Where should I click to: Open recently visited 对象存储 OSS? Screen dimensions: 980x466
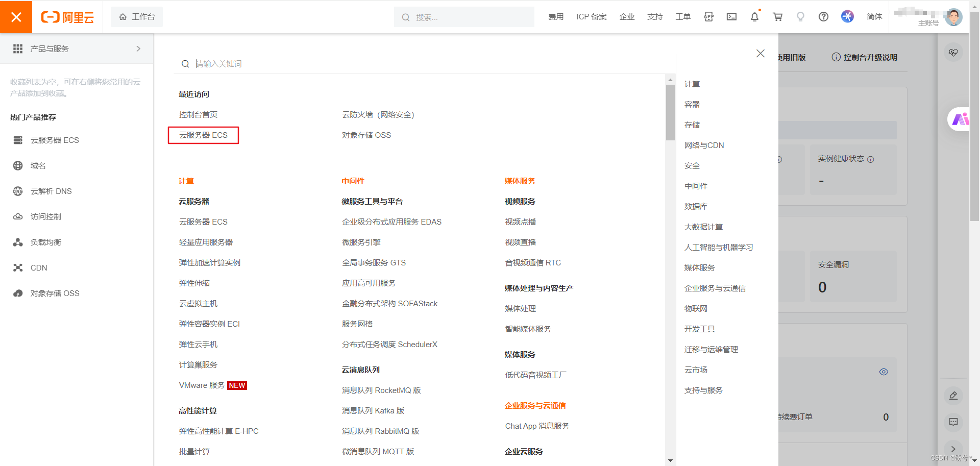[x=366, y=135]
